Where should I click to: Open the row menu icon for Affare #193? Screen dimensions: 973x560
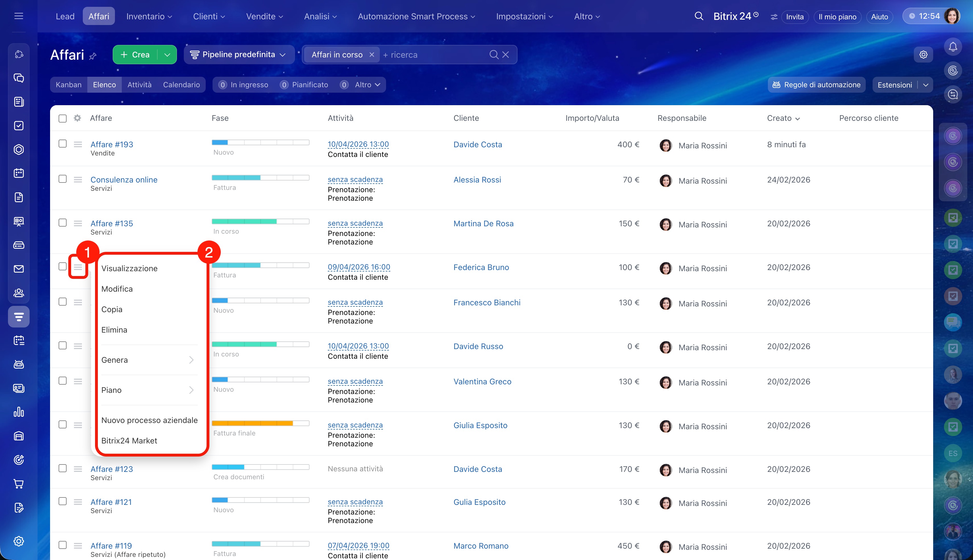pyautogui.click(x=78, y=145)
